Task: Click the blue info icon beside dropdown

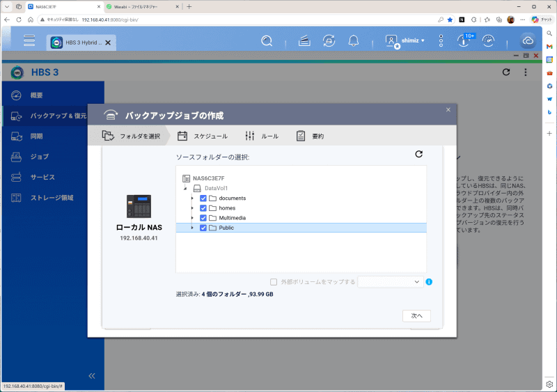Action: (429, 282)
